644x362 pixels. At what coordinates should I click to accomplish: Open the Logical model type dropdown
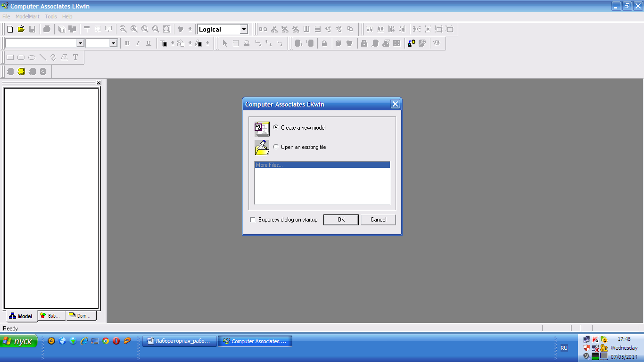[244, 29]
